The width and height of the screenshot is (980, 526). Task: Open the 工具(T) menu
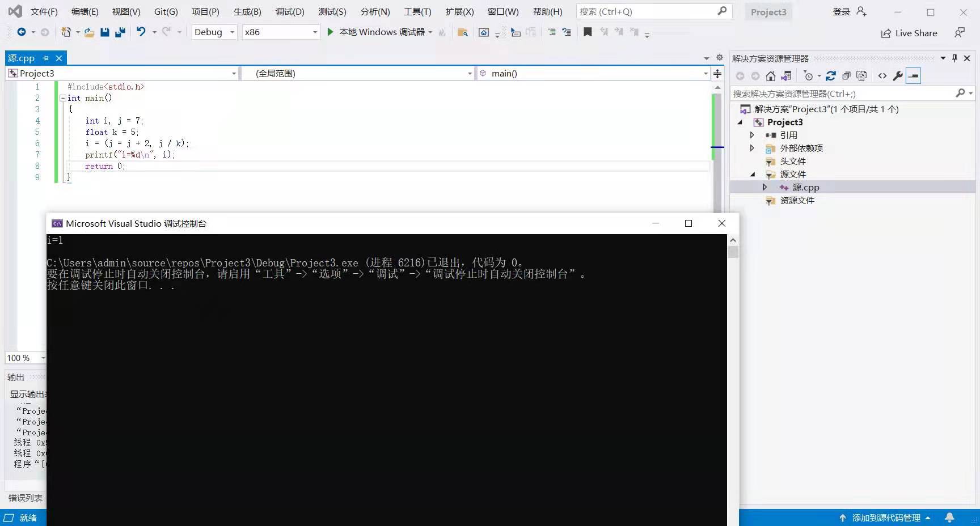click(417, 11)
